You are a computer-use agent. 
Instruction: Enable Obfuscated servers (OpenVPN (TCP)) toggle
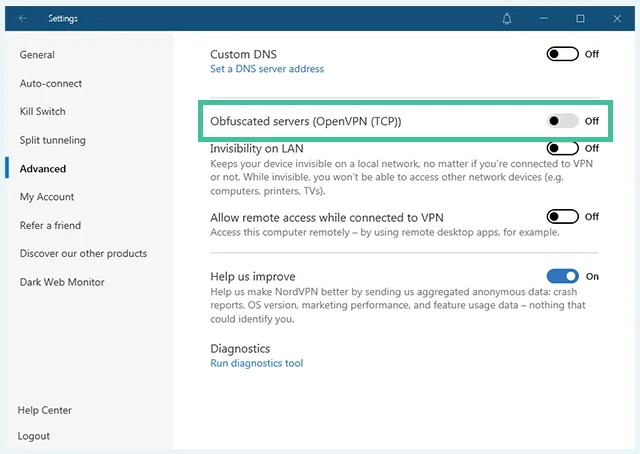click(562, 121)
